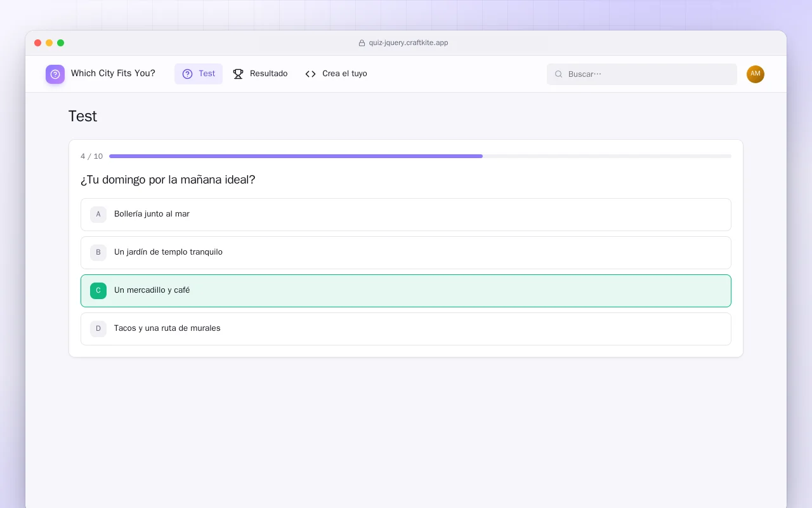
Task: Go to the Resultado tab
Action: pyautogui.click(x=260, y=74)
